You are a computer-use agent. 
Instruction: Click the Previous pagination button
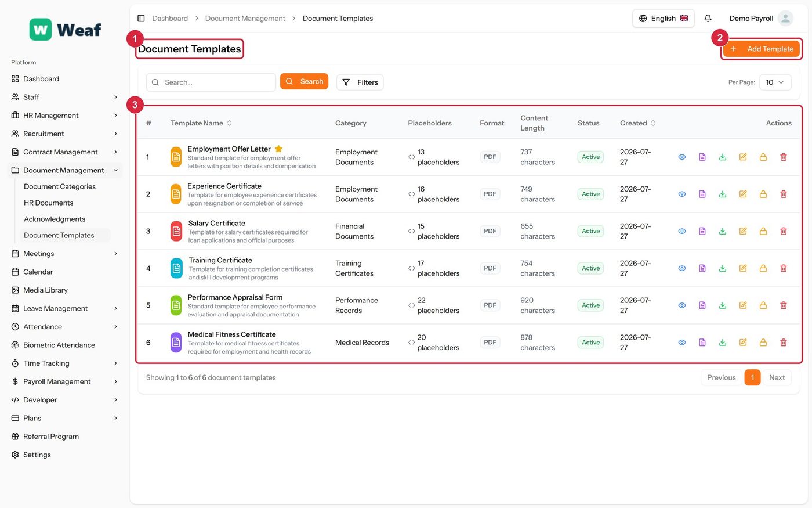[722, 377]
